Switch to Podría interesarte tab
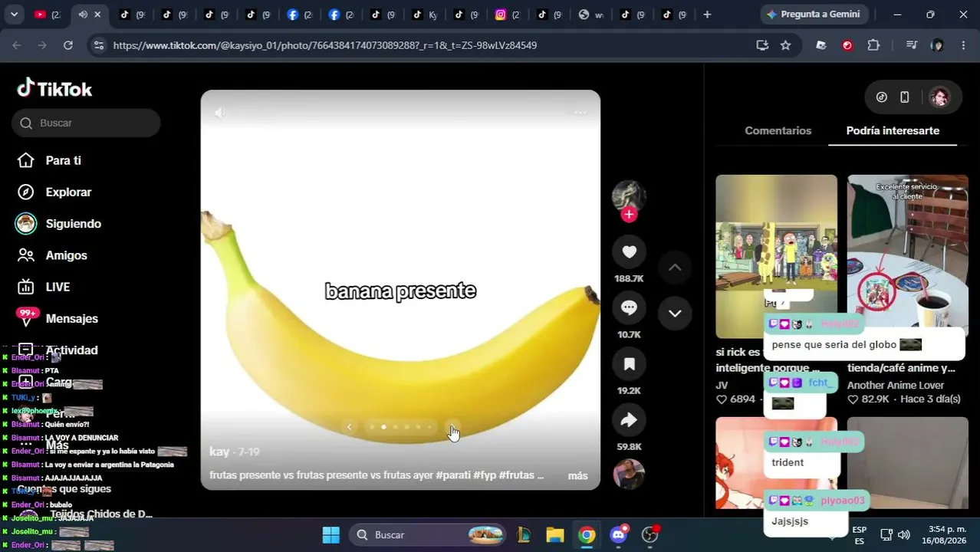This screenshot has height=552, width=980. tap(893, 130)
